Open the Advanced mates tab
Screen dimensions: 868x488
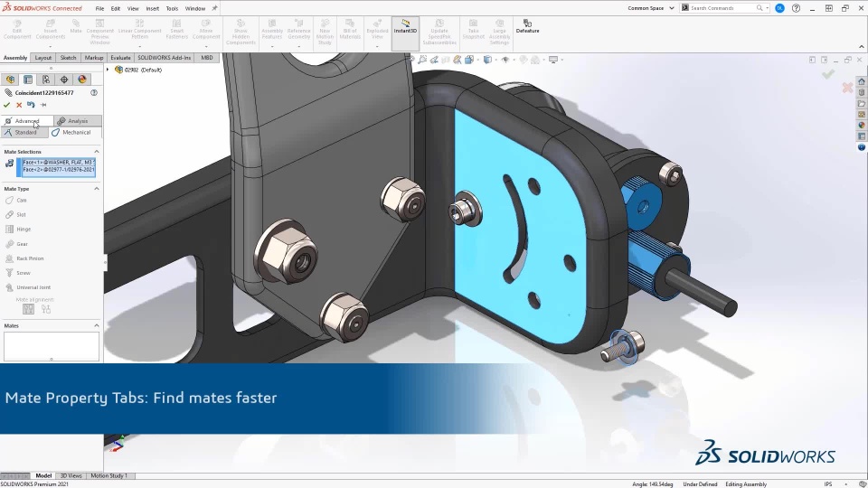point(27,121)
